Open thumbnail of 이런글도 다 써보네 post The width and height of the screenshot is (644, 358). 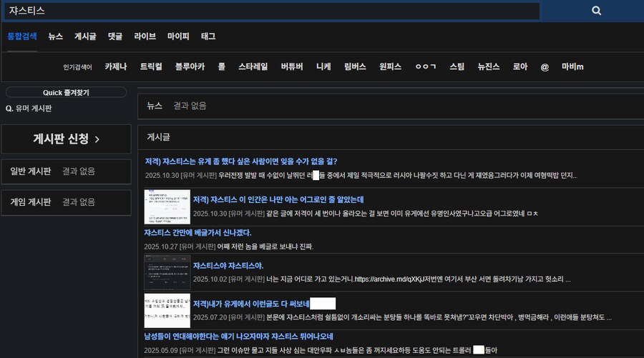tap(167, 310)
